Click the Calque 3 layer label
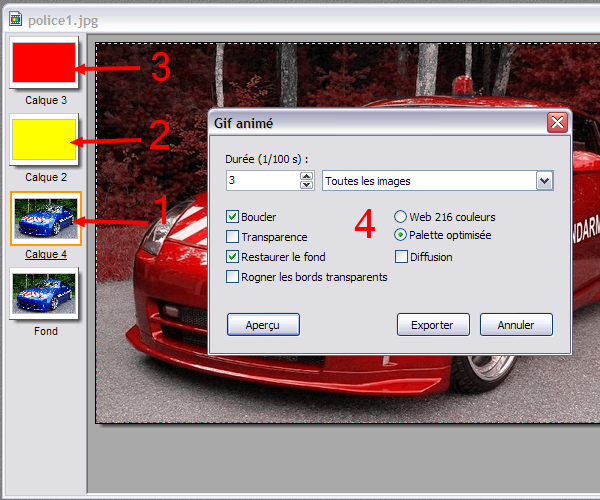The image size is (600, 500). (x=46, y=100)
